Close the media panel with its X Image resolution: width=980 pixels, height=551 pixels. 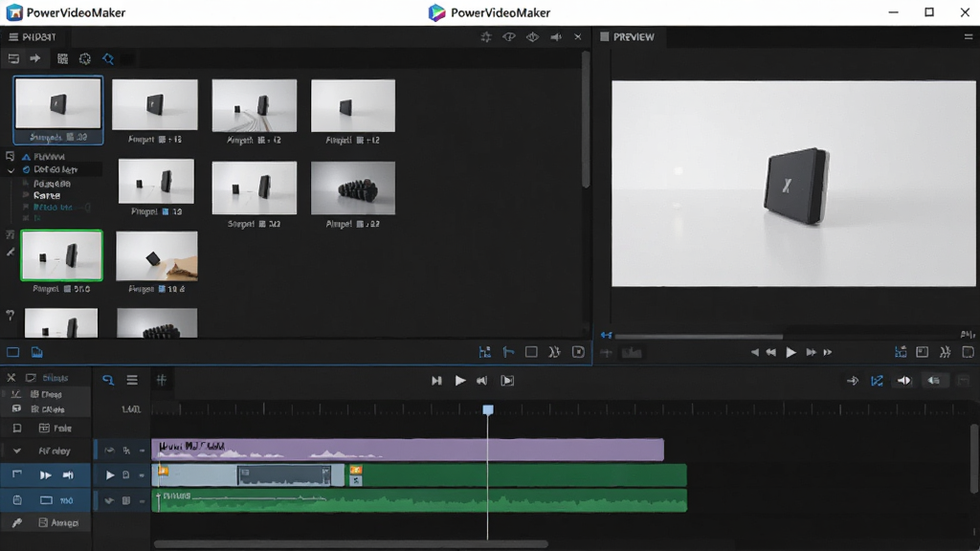point(578,37)
